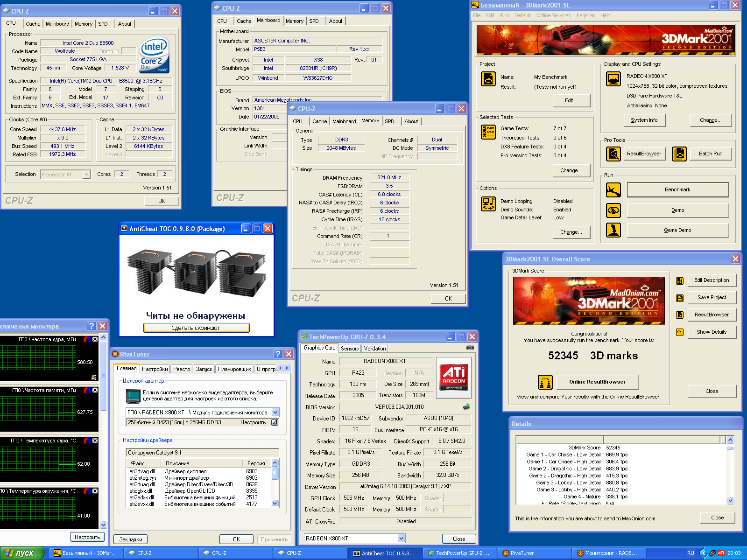Screen dimensions: 747x560
Task: Click the icon beside Edit Description
Action: pos(680,280)
